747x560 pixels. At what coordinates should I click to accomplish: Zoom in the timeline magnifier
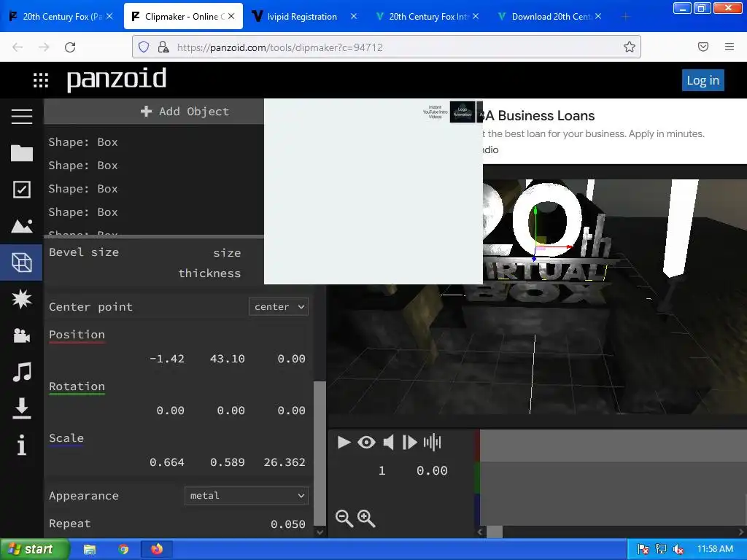coord(366,518)
